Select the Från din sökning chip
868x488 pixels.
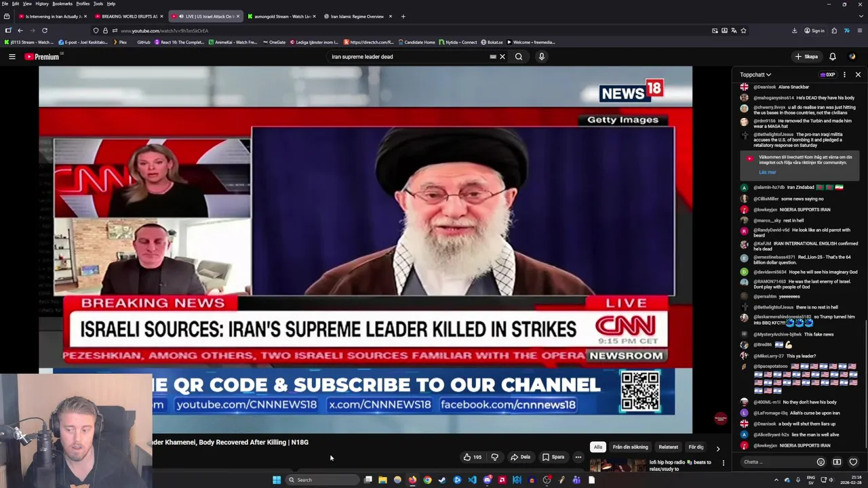(x=630, y=447)
